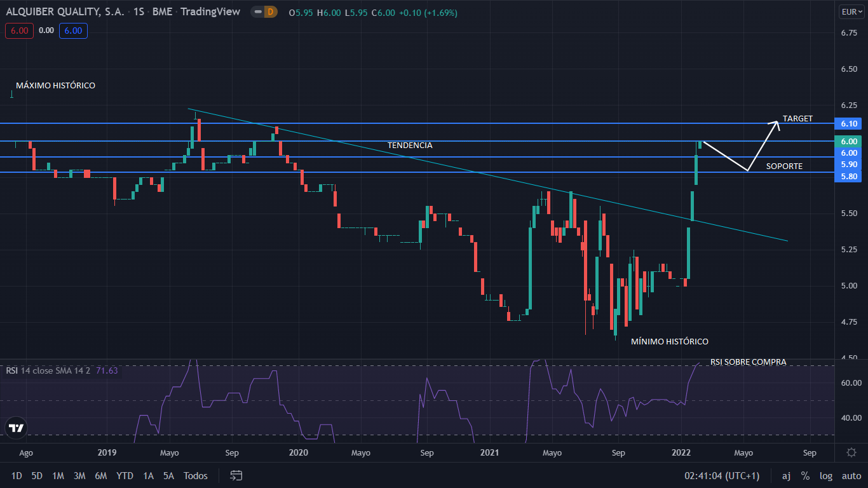Image resolution: width=868 pixels, height=488 pixels.
Task: Toggle percent scale mode
Action: 805,475
